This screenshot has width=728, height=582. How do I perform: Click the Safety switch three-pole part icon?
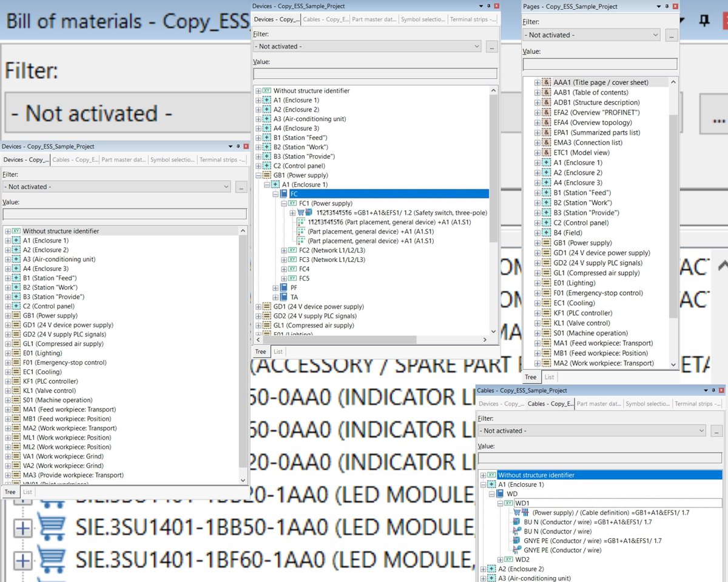[x=305, y=213]
